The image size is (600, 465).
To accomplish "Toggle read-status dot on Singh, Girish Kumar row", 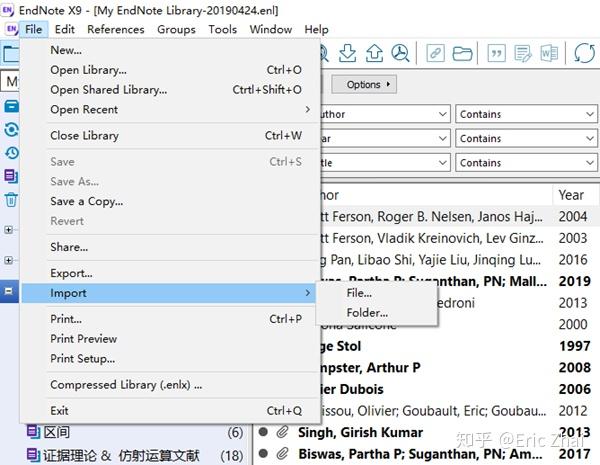I will pyautogui.click(x=263, y=432).
